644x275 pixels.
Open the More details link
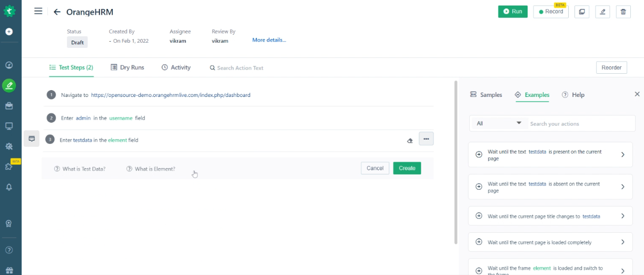point(269,40)
